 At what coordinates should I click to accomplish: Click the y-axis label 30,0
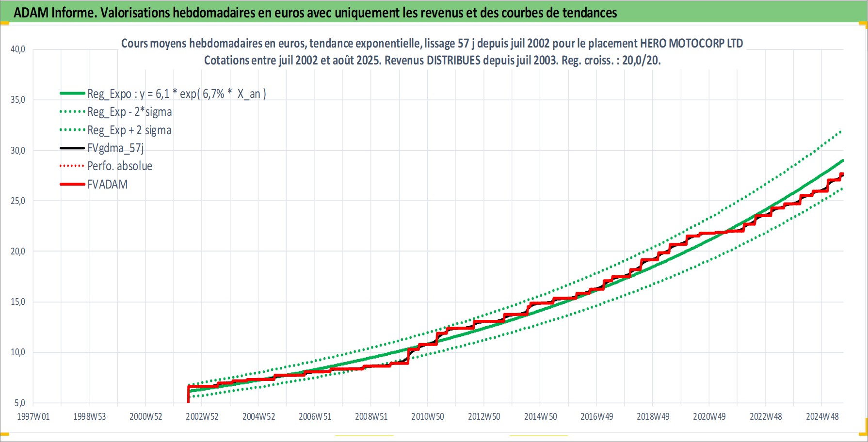18,150
